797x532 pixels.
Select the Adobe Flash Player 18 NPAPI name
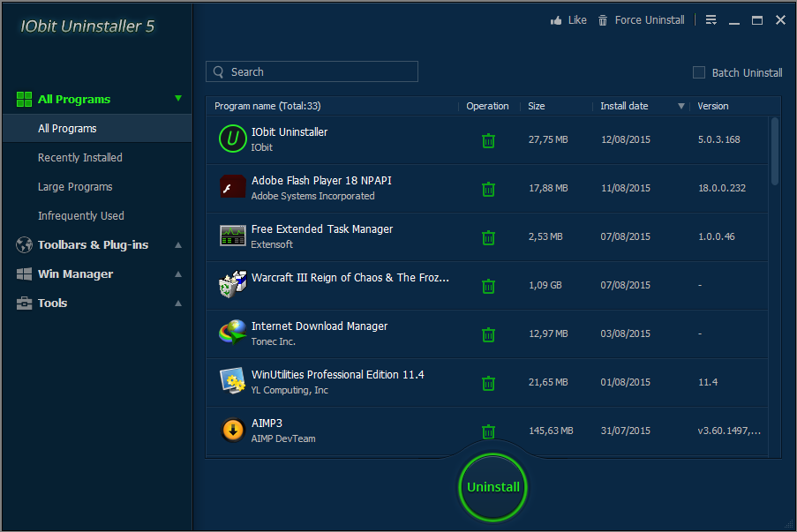pyautogui.click(x=321, y=180)
